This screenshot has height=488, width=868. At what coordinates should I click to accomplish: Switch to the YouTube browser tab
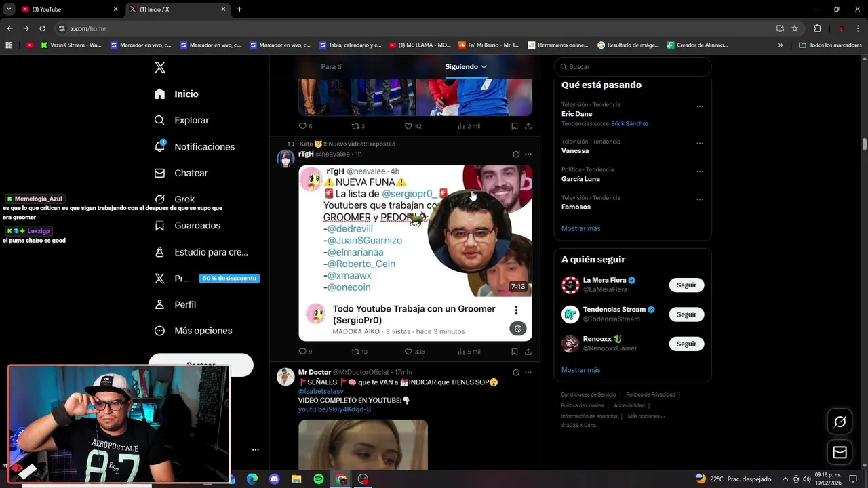[x=70, y=9]
